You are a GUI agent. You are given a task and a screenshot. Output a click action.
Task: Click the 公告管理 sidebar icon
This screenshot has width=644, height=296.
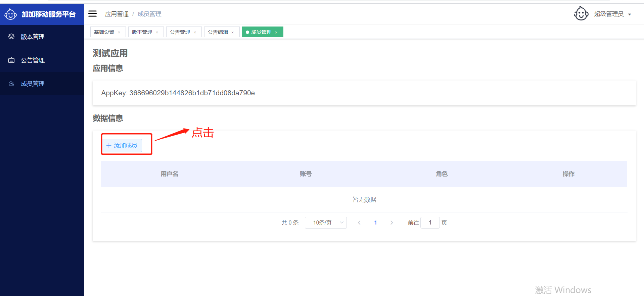coord(11,60)
